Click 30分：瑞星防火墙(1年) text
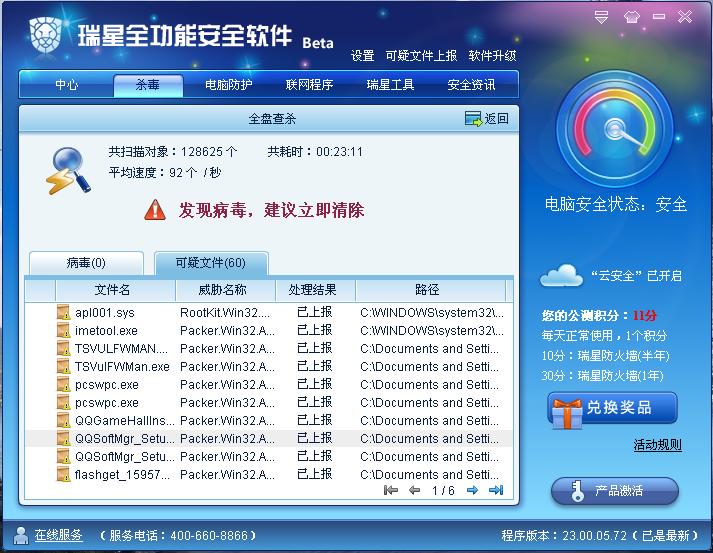The height and width of the screenshot is (553, 713). click(603, 376)
